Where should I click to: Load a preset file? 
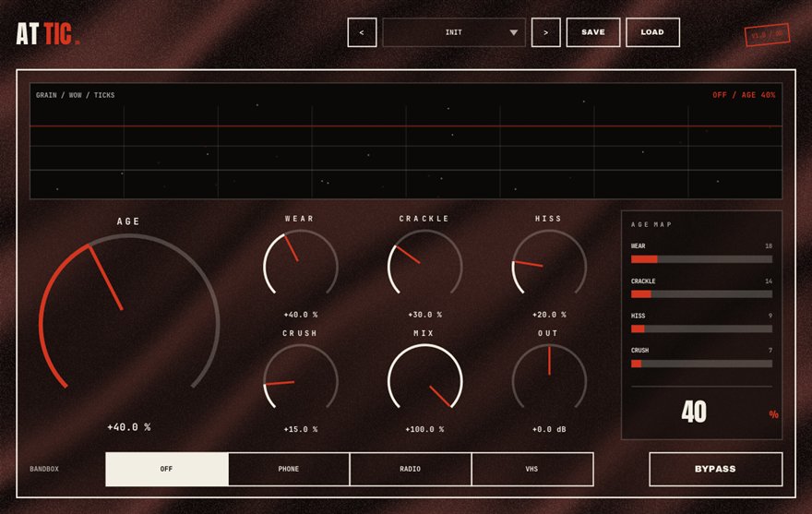tap(652, 32)
